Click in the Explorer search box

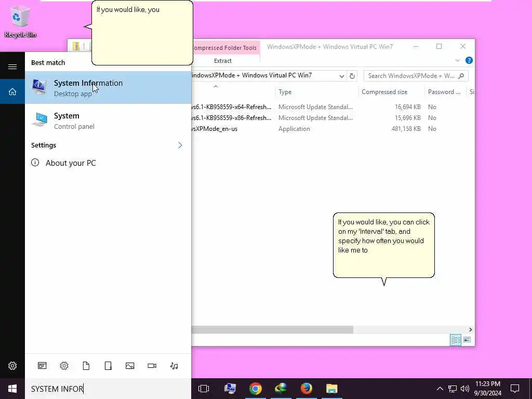(416, 76)
